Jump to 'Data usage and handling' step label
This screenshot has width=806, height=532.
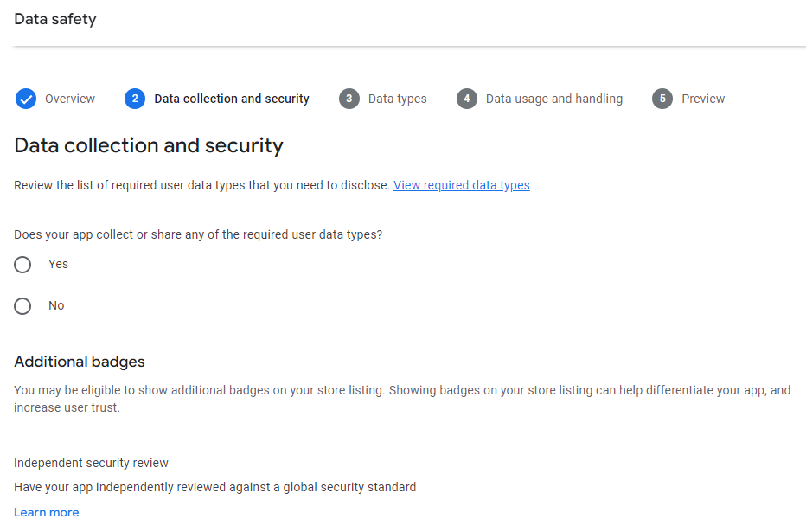[553, 99]
